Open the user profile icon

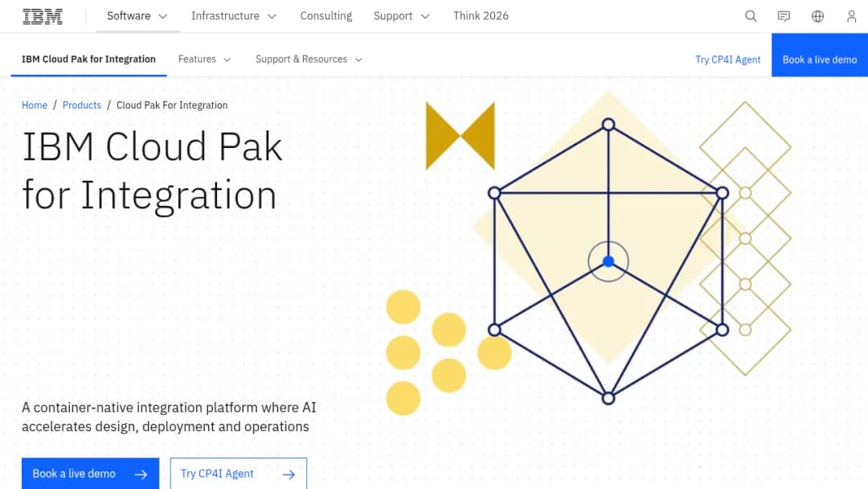pos(851,16)
